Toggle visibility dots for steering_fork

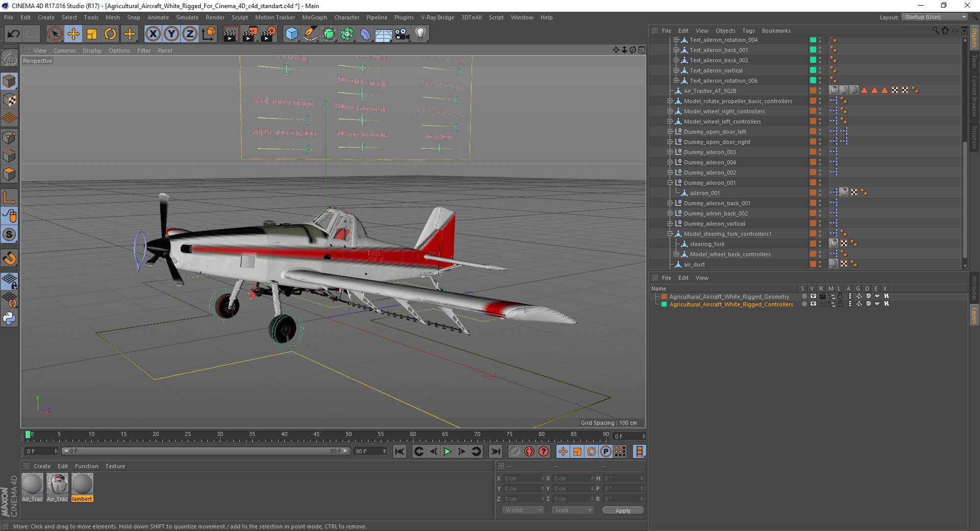tap(820, 244)
